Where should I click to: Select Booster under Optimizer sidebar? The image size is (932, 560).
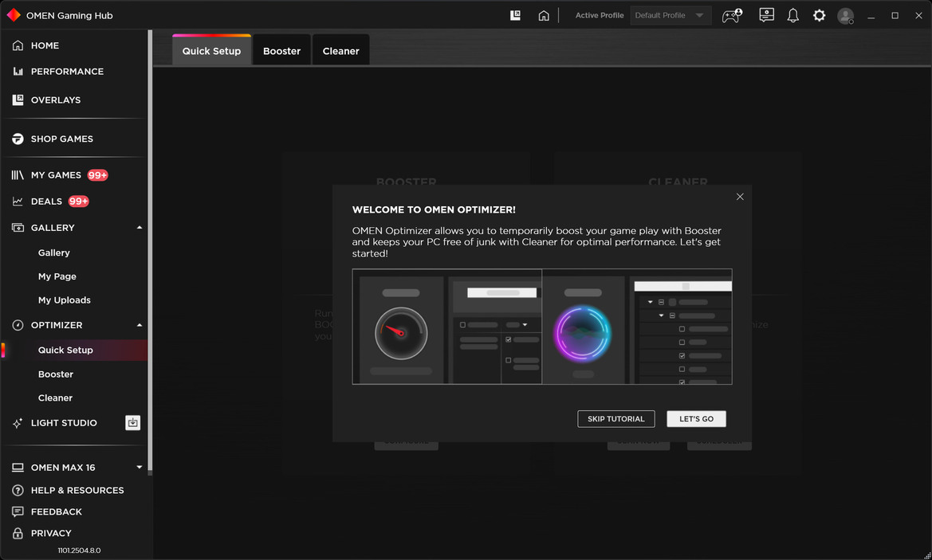(x=56, y=374)
